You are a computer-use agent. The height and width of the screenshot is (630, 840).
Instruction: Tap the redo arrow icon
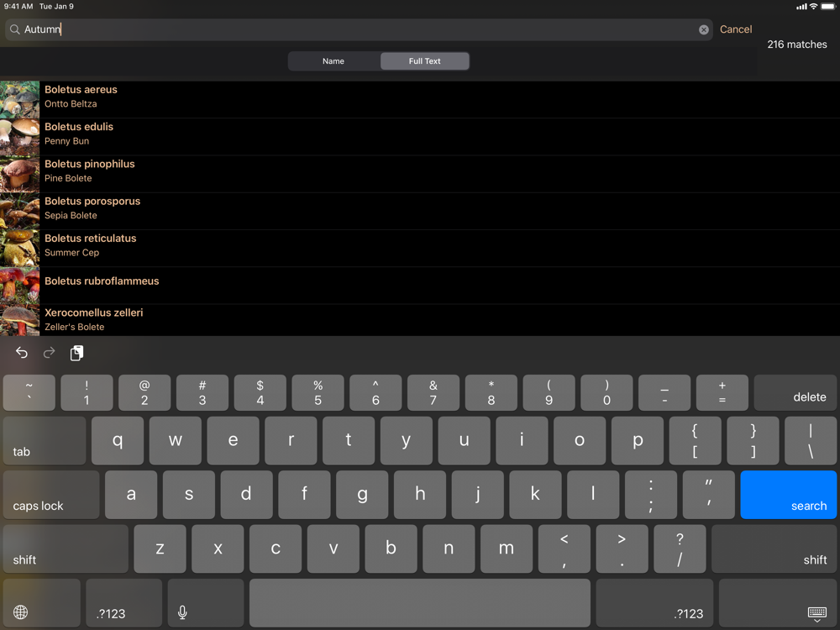50,353
